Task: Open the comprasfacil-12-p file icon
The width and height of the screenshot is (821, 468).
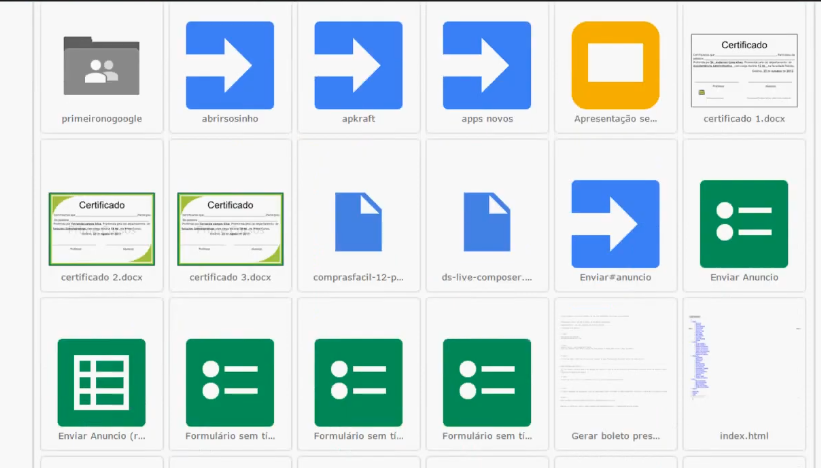Action: tap(359, 222)
